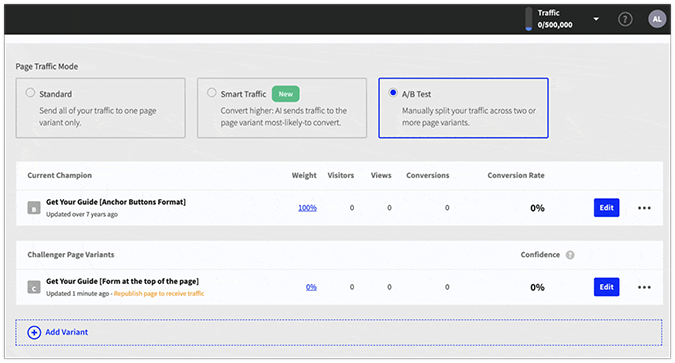Edit the challenger's 0% weight
Image resolution: width=675 pixels, height=363 pixels.
[x=311, y=287]
